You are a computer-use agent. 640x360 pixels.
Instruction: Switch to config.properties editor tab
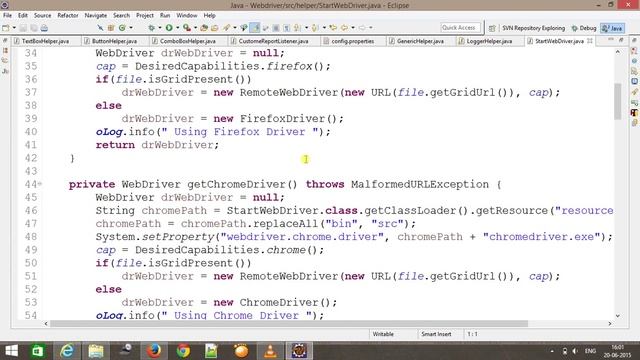353,41
